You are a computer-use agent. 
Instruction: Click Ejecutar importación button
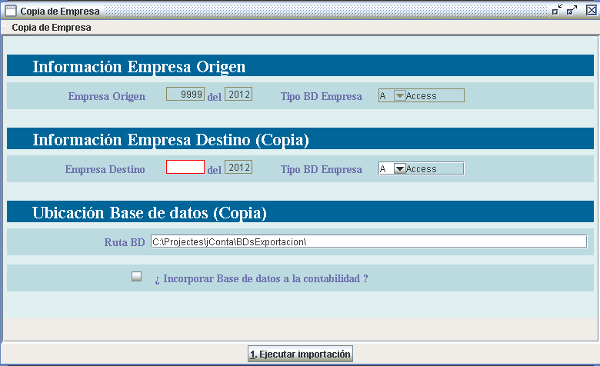point(300,354)
